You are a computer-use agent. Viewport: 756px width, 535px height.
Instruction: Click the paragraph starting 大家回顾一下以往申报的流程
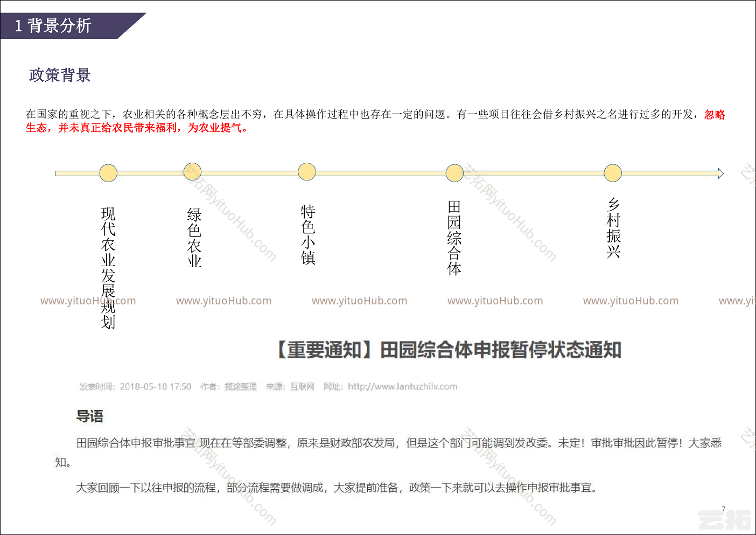(337, 488)
